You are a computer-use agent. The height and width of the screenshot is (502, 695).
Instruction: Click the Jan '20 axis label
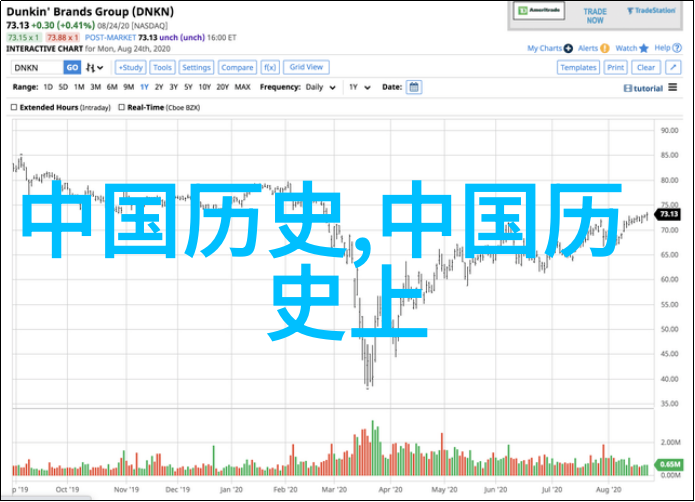click(x=231, y=490)
